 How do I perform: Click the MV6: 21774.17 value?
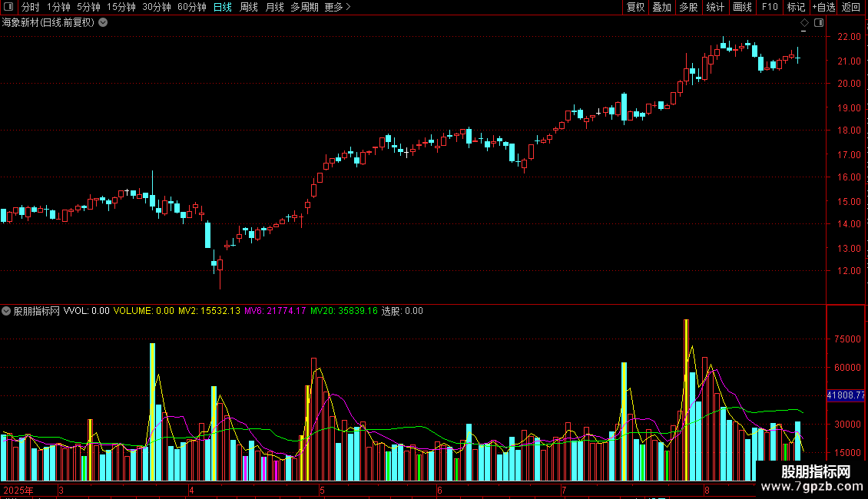pyautogui.click(x=275, y=311)
